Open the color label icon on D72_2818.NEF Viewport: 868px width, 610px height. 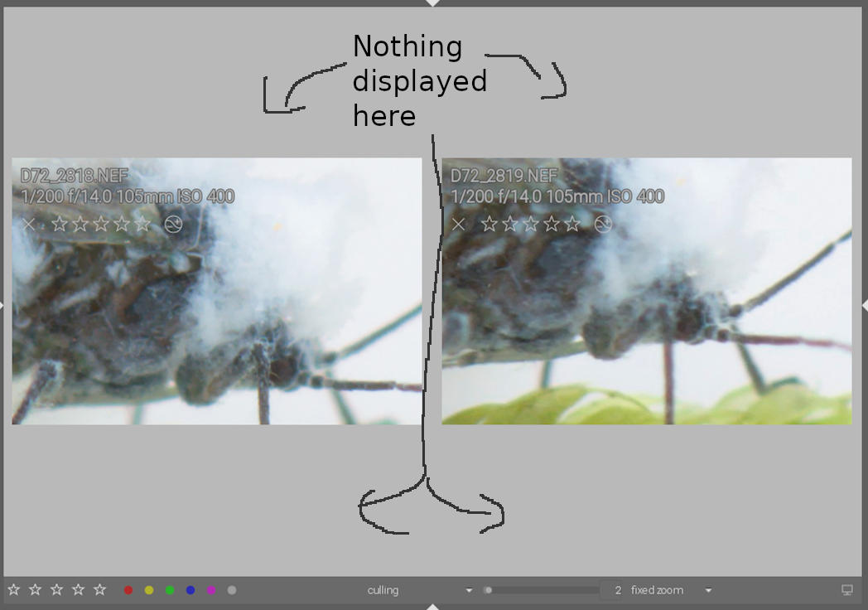(x=174, y=224)
